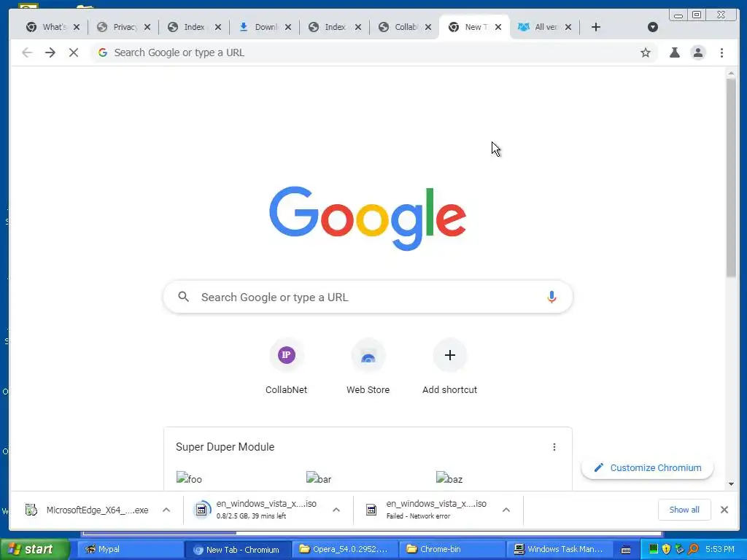This screenshot has height=560, width=747.
Task: Click the magnifier tray icon
Action: [x=693, y=549]
